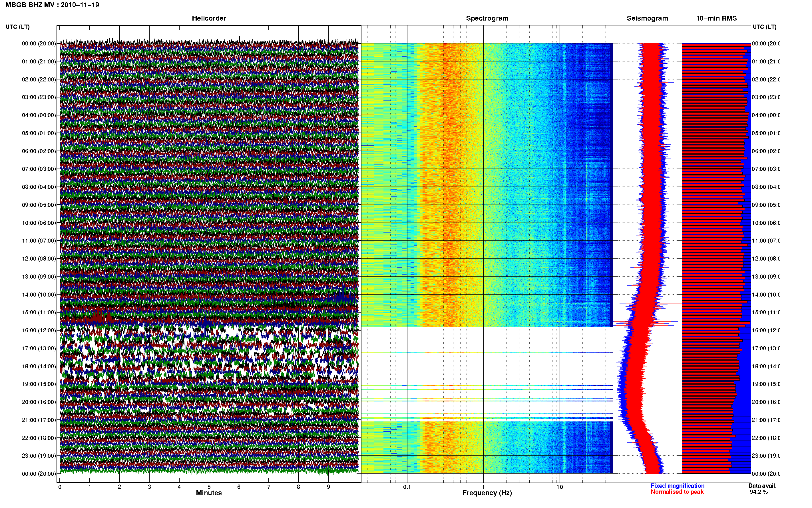Click the '11:00 (07:00)' left time label
The image size is (812, 508).
(39, 241)
